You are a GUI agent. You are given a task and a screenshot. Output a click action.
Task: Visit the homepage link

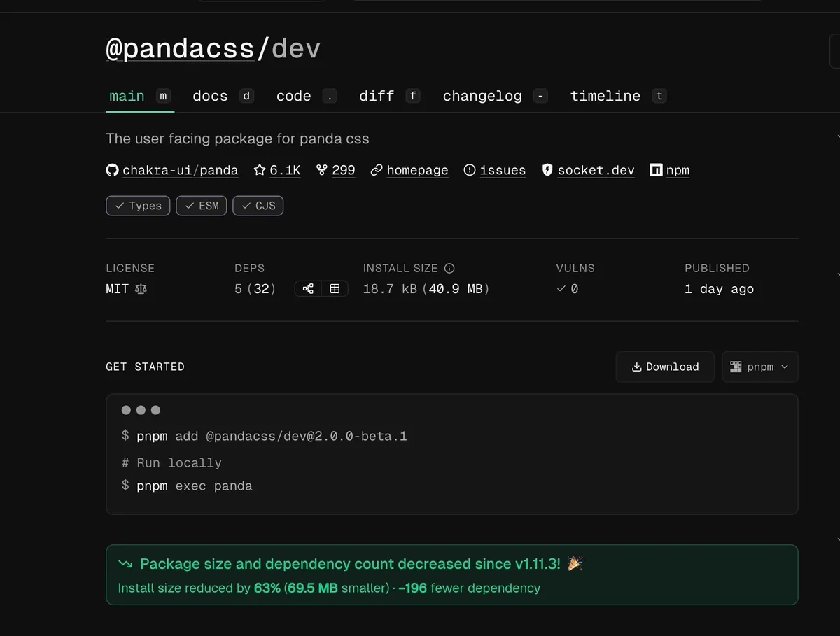[417, 170]
